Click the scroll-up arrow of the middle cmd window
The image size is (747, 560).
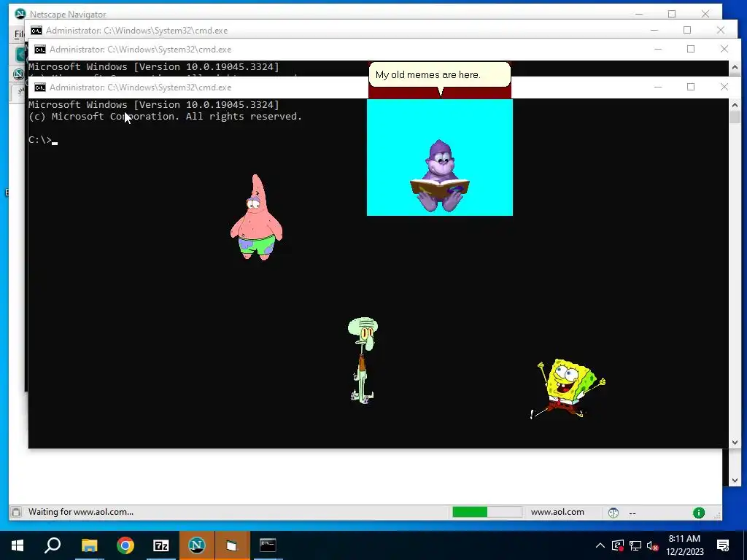[735, 67]
